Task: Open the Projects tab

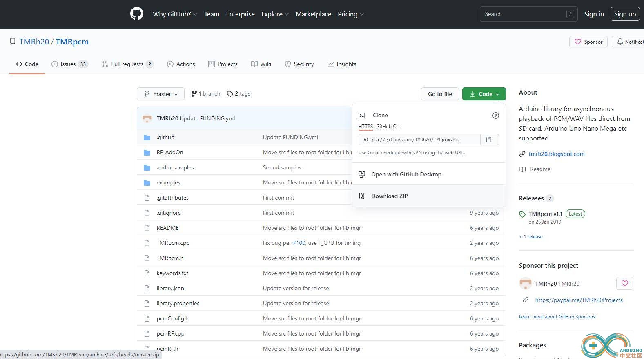Action: (223, 64)
